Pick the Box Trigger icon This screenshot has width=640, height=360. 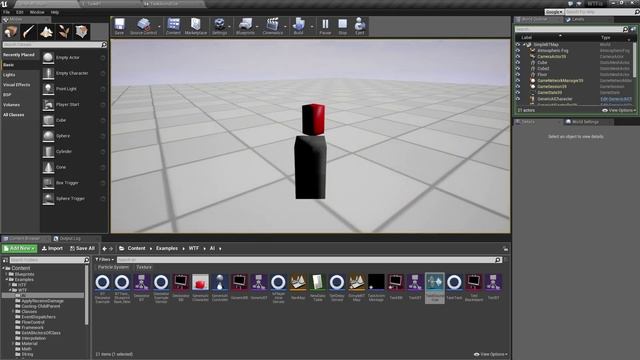pyautogui.click(x=48, y=183)
